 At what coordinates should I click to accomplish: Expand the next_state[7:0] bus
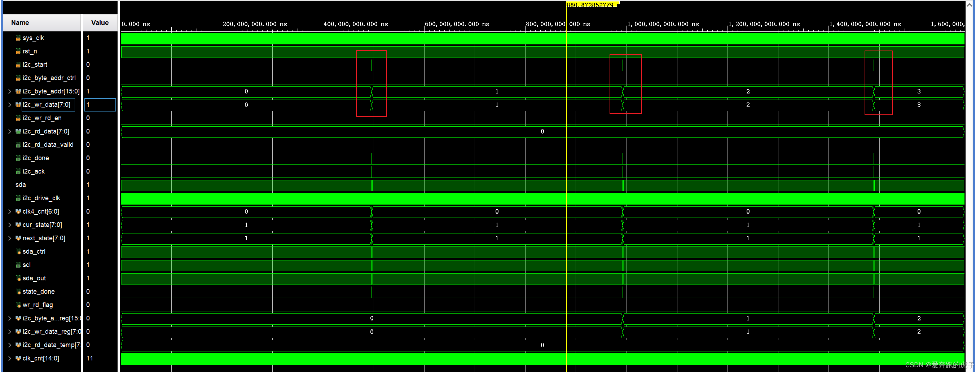pos(9,238)
